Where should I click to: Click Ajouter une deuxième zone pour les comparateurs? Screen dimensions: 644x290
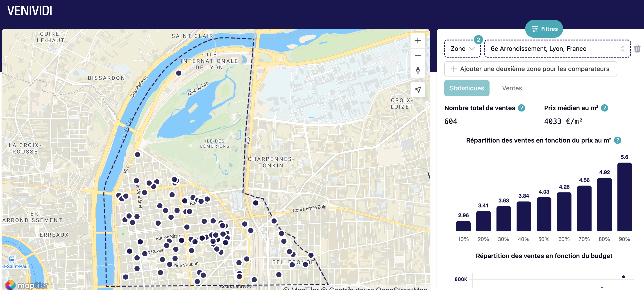coord(531,69)
